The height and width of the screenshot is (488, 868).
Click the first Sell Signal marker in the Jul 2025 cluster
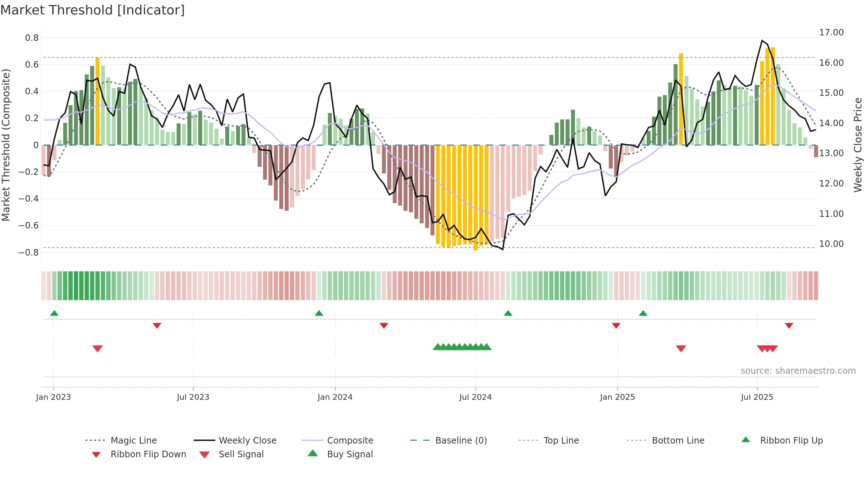point(762,348)
